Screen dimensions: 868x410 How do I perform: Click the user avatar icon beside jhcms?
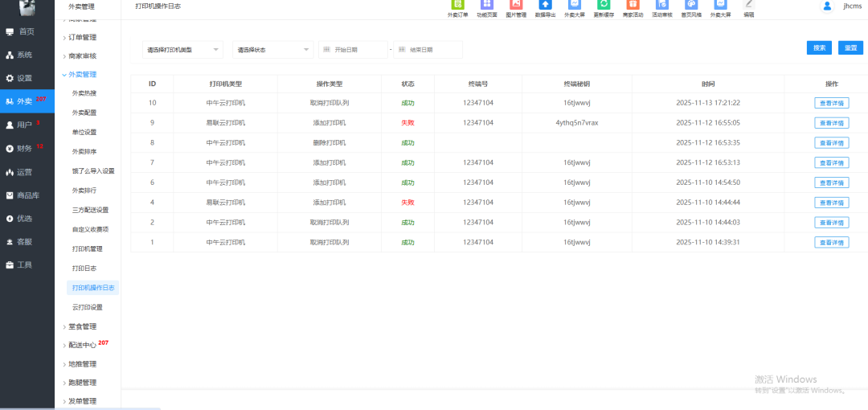click(827, 6)
